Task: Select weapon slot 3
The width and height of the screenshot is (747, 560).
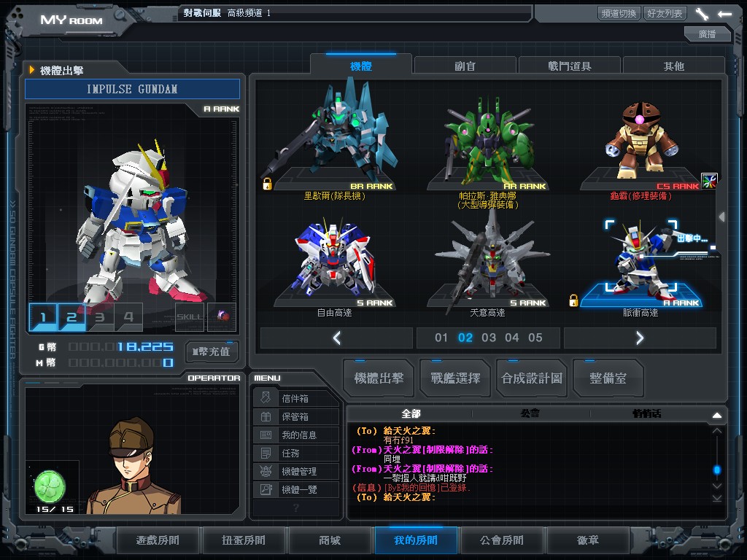Action: (100, 316)
